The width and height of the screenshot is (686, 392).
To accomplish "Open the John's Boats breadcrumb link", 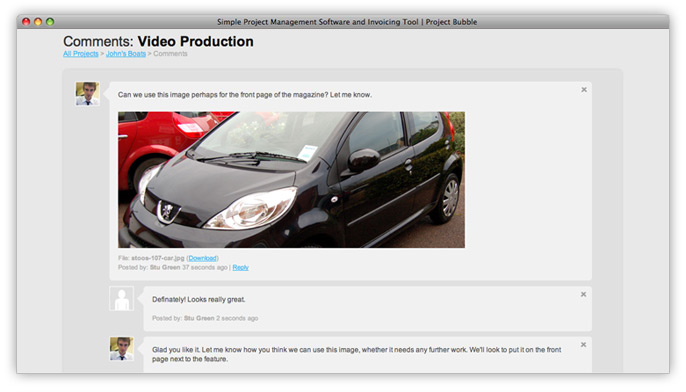I will pos(126,54).
